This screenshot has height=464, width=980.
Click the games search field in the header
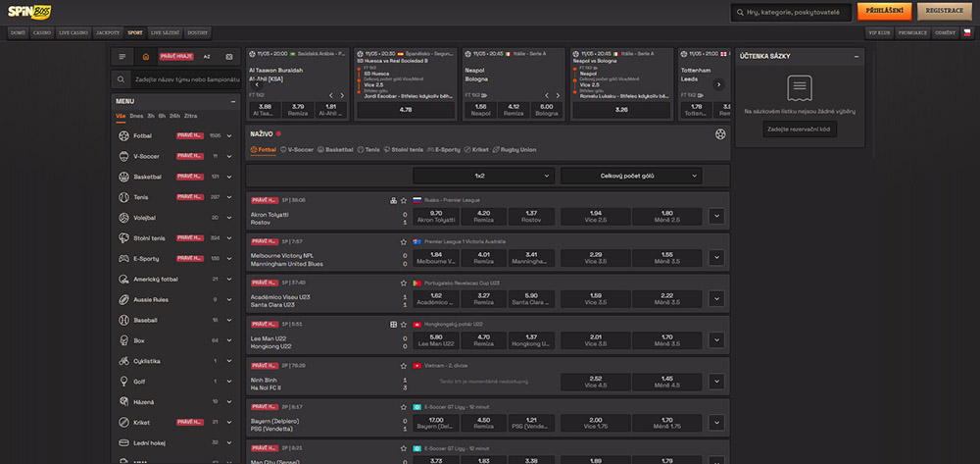(x=792, y=12)
